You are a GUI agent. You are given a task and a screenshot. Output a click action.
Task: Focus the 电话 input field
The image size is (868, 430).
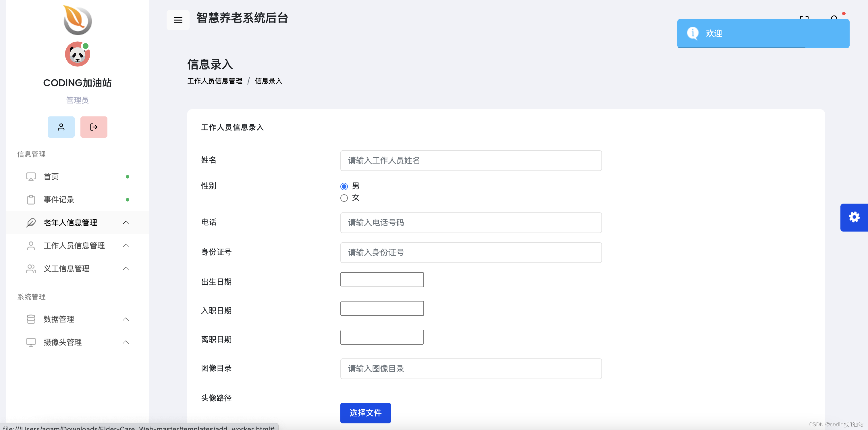pyautogui.click(x=471, y=222)
